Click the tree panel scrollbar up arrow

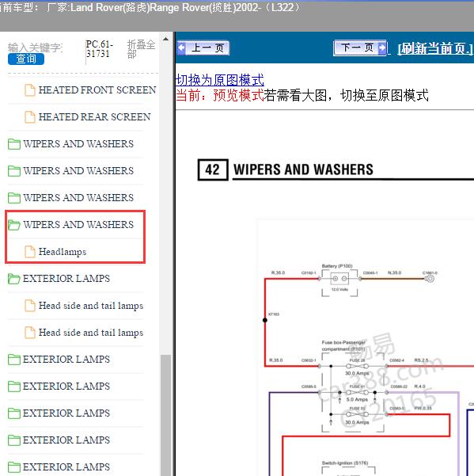pos(165,39)
